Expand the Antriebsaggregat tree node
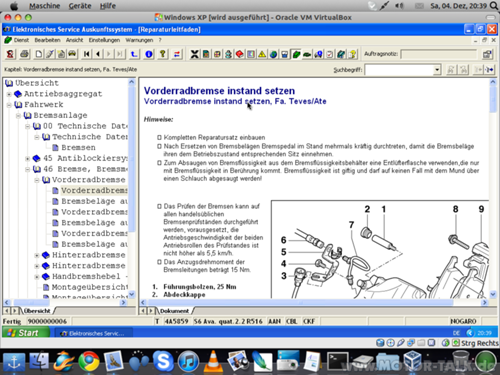The height and width of the screenshot is (375, 500). tap(9, 94)
